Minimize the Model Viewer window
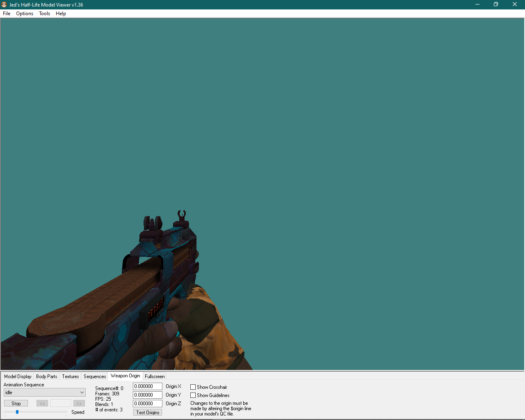 [477, 5]
